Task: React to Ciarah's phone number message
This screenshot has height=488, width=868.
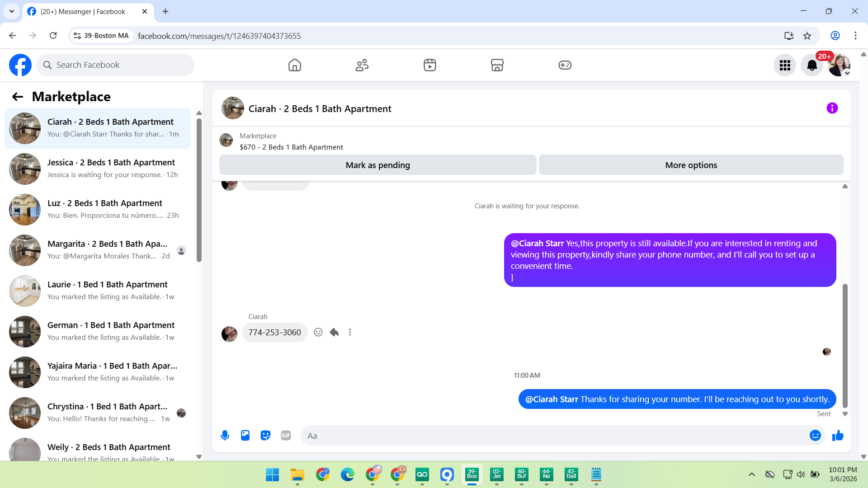Action: pyautogui.click(x=318, y=333)
